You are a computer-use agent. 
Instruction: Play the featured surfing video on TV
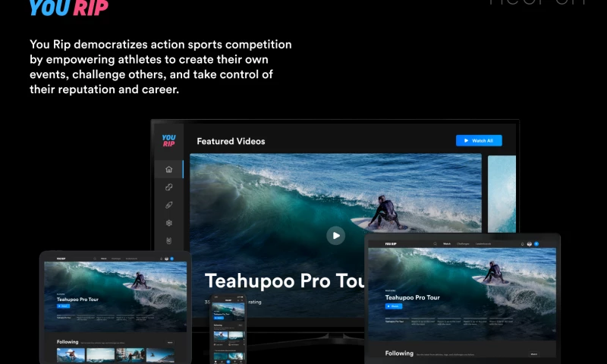(335, 235)
